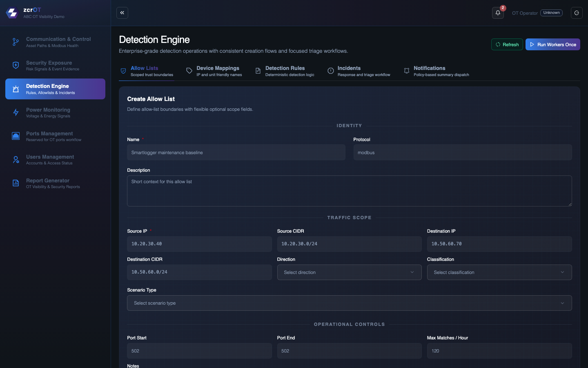Click Device Mappings tag icon
The height and width of the screenshot is (368, 588).
tap(189, 71)
